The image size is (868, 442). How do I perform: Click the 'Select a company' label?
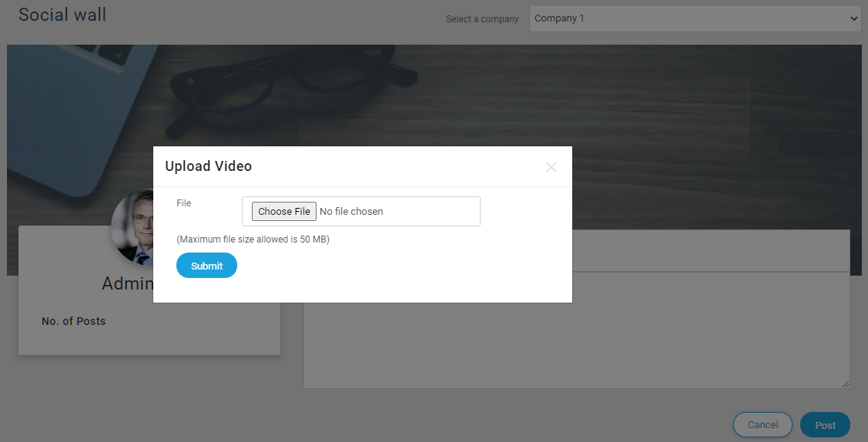(482, 19)
